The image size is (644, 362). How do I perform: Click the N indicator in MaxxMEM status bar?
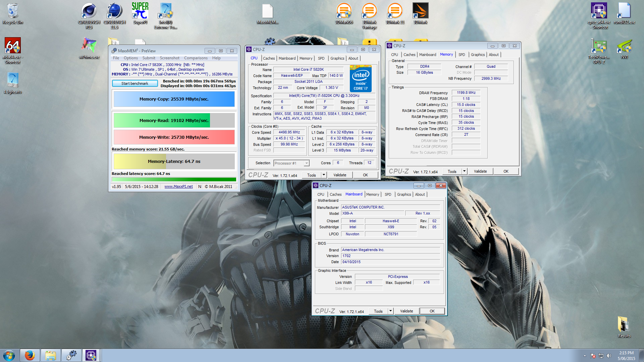click(x=200, y=187)
